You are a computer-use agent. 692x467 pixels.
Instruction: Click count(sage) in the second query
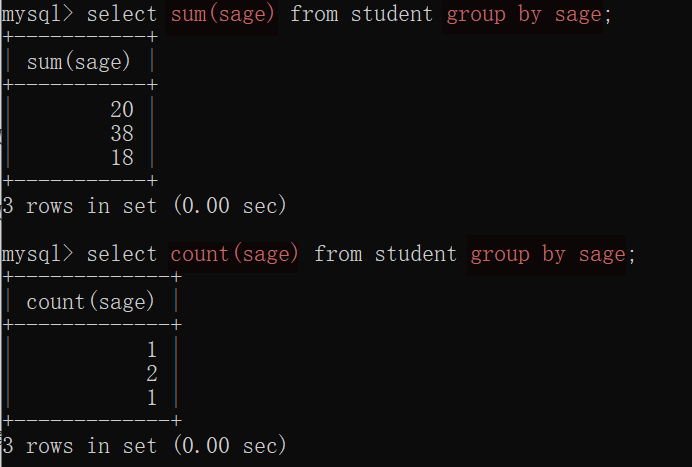coord(235,254)
